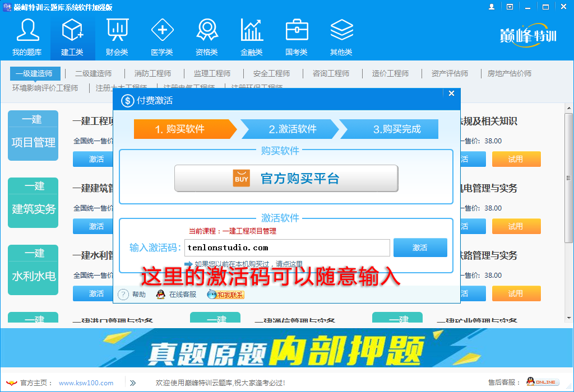Image resolution: width=574 pixels, height=392 pixels.
Task: Open the 金融类 category icon
Action: [251, 31]
